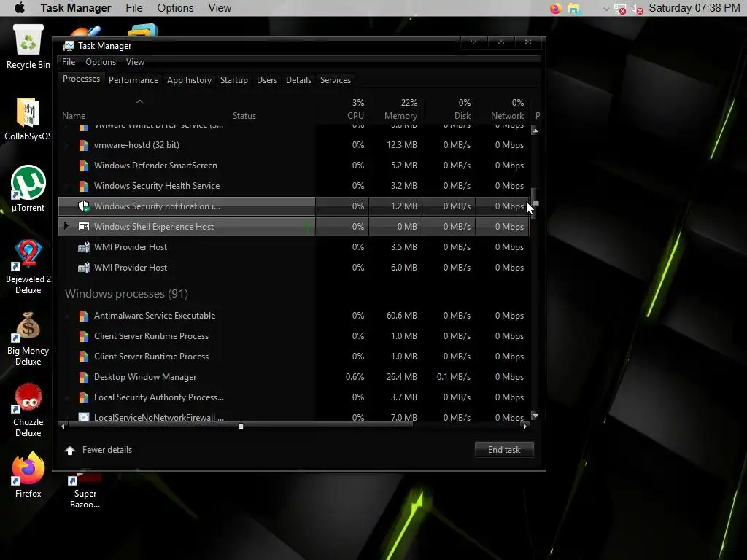The height and width of the screenshot is (560, 747).
Task: Click the sort arrow above the Name column
Action: click(139, 101)
